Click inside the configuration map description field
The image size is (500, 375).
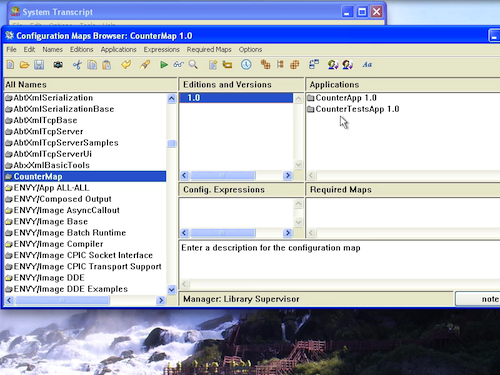tap(339, 260)
